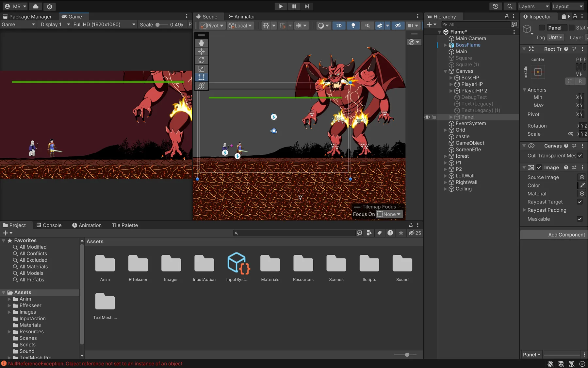
Task: Open the Full HD resolution dropdown
Action: pos(104,25)
